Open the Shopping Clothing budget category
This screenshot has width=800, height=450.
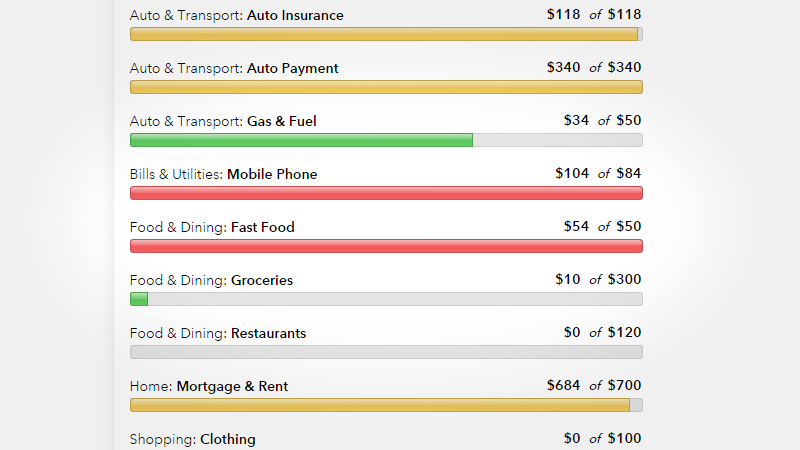click(x=192, y=439)
